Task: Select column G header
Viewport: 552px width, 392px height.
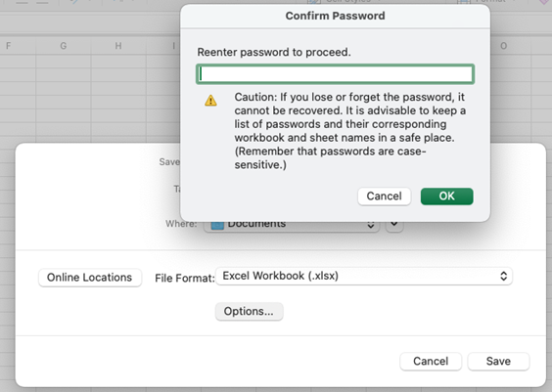Action: [x=64, y=46]
